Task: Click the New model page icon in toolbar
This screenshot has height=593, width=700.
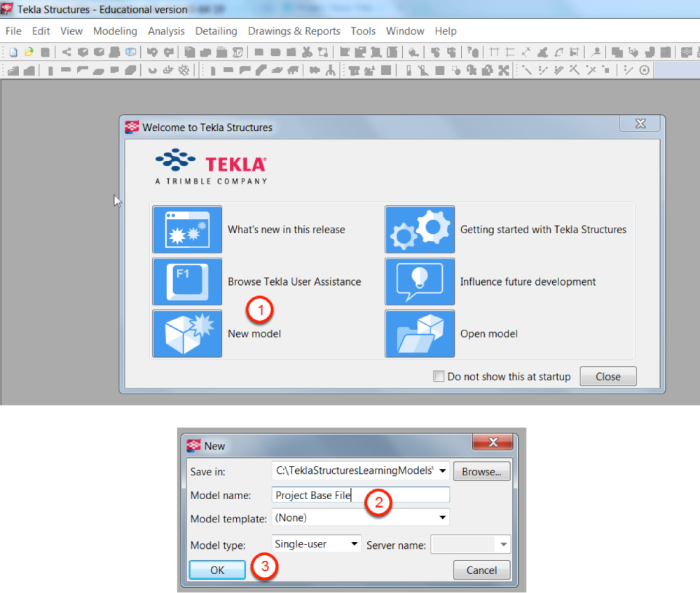Action: (x=13, y=53)
